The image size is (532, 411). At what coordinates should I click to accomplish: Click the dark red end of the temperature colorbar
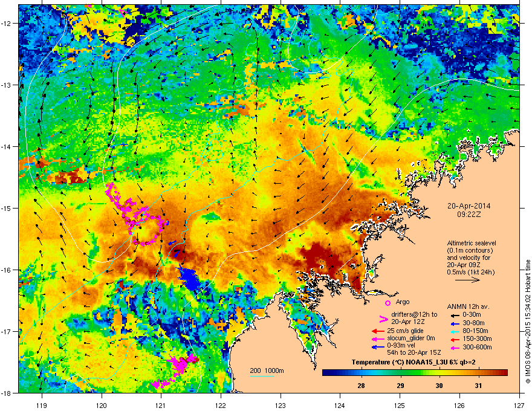pyautogui.click(x=504, y=372)
